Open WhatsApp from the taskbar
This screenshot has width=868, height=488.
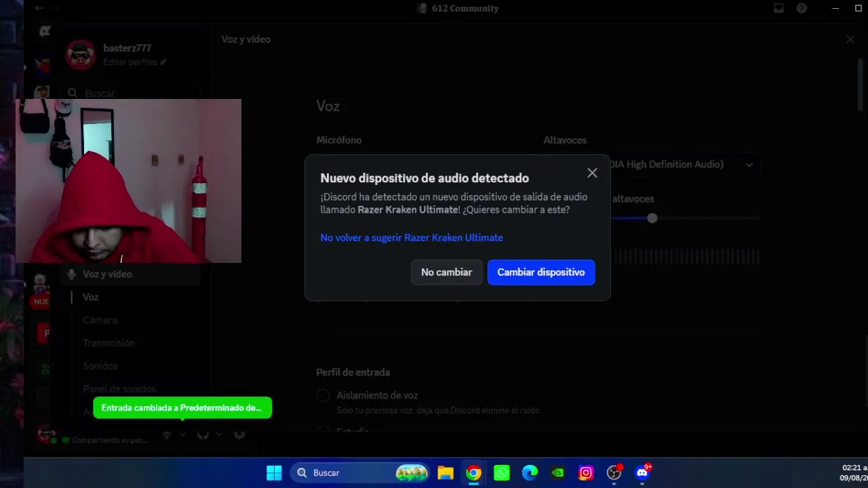502,472
